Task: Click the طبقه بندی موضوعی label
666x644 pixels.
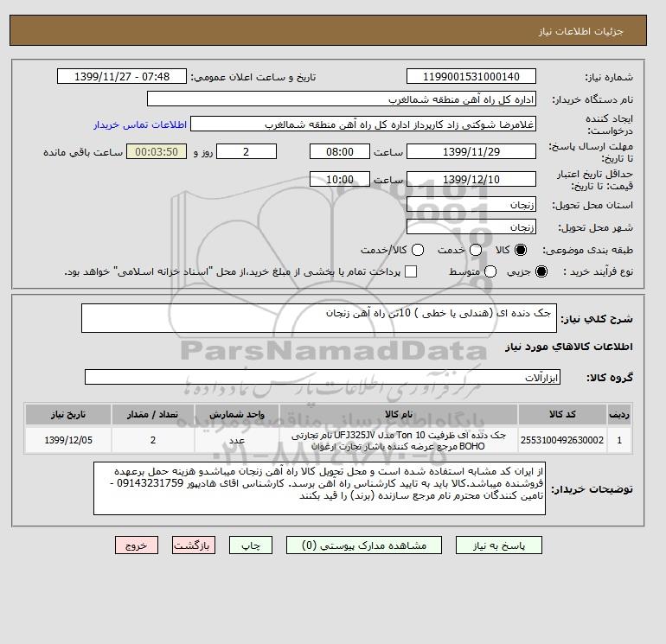Action: [x=587, y=250]
